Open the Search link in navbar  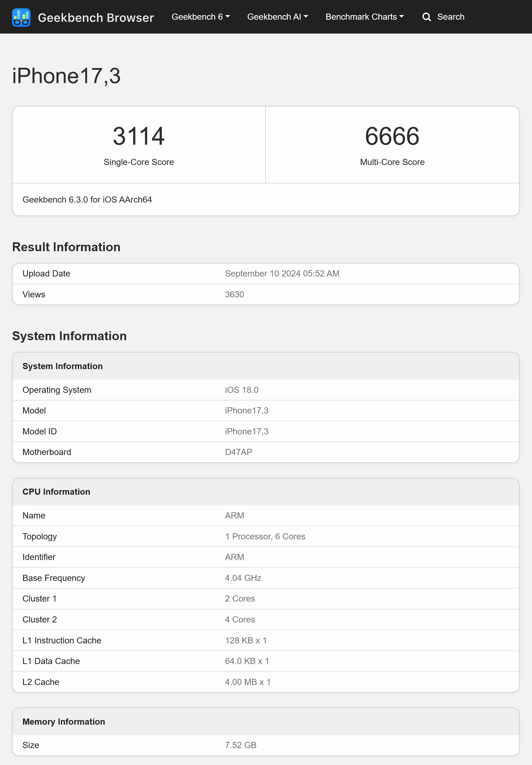pos(450,17)
